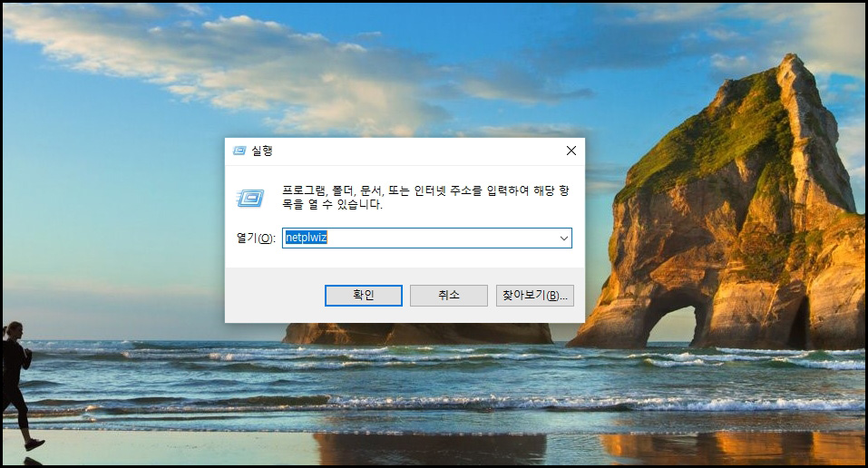Click the large Run icon beside description
868x468 pixels.
click(x=250, y=198)
